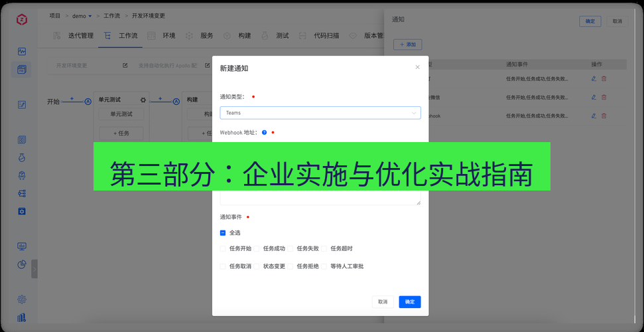This screenshot has width=644, height=332.
Task: Open the buildings enterprise sidebar icon
Action: [x=22, y=317]
